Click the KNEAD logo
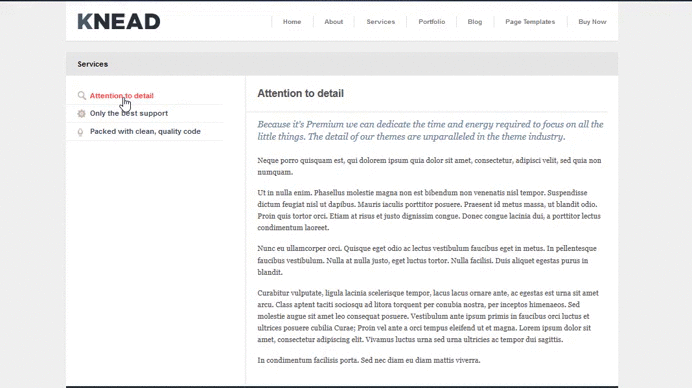The image size is (692, 388). pyautogui.click(x=119, y=22)
